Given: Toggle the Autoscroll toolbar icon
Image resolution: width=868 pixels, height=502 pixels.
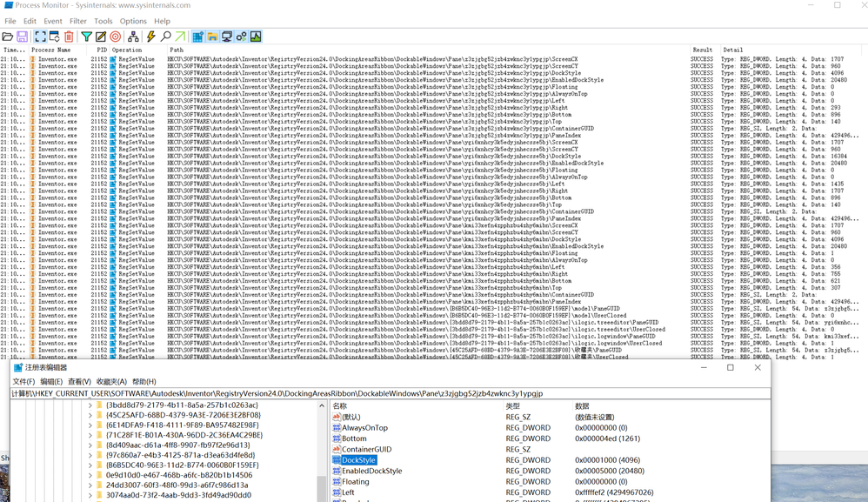Looking at the screenshot, I should click(x=54, y=37).
